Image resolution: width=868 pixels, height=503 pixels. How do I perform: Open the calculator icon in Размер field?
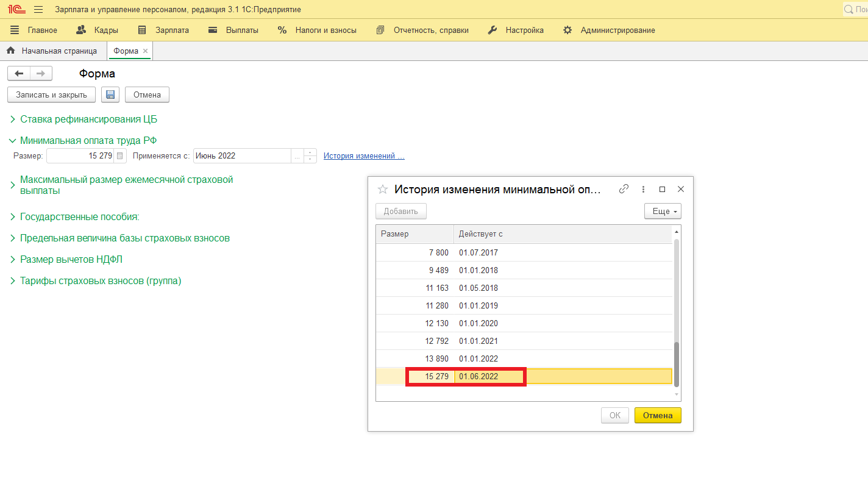point(119,156)
